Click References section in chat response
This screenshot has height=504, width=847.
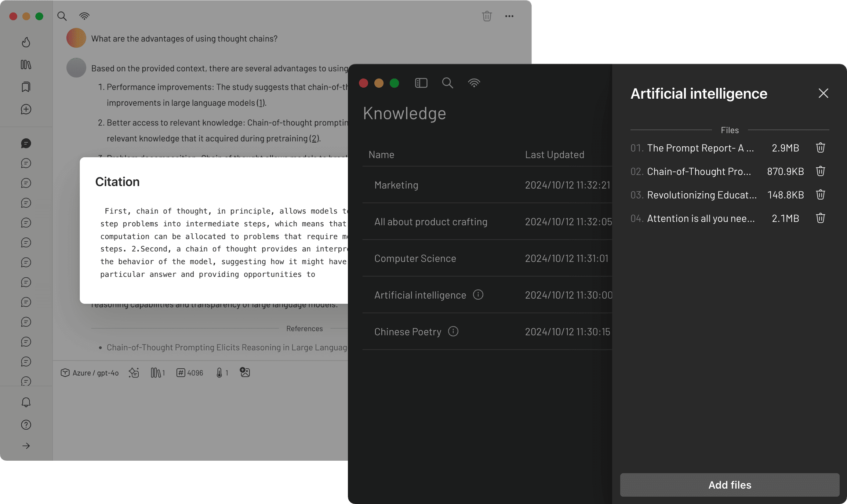pyautogui.click(x=304, y=329)
